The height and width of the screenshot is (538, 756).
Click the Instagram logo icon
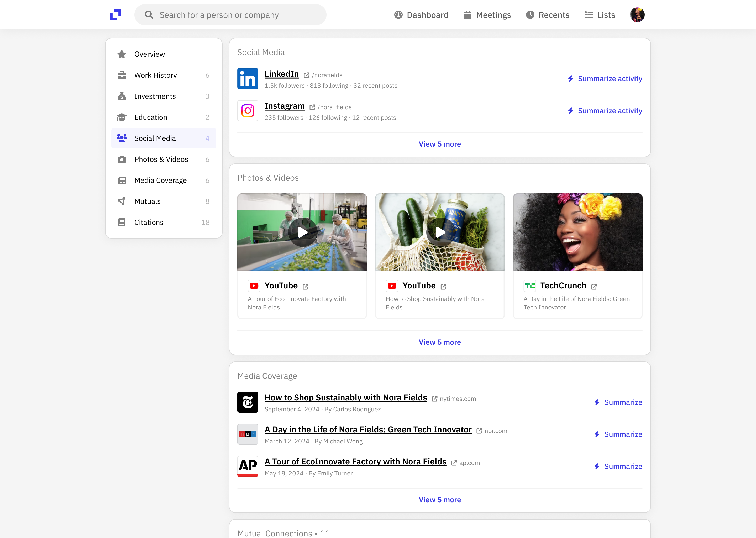pyautogui.click(x=248, y=111)
